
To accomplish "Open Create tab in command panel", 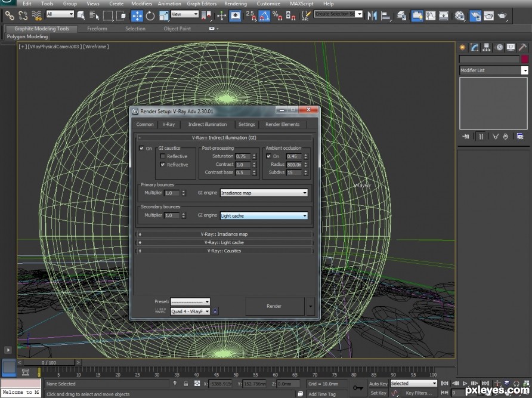I will pos(462,47).
